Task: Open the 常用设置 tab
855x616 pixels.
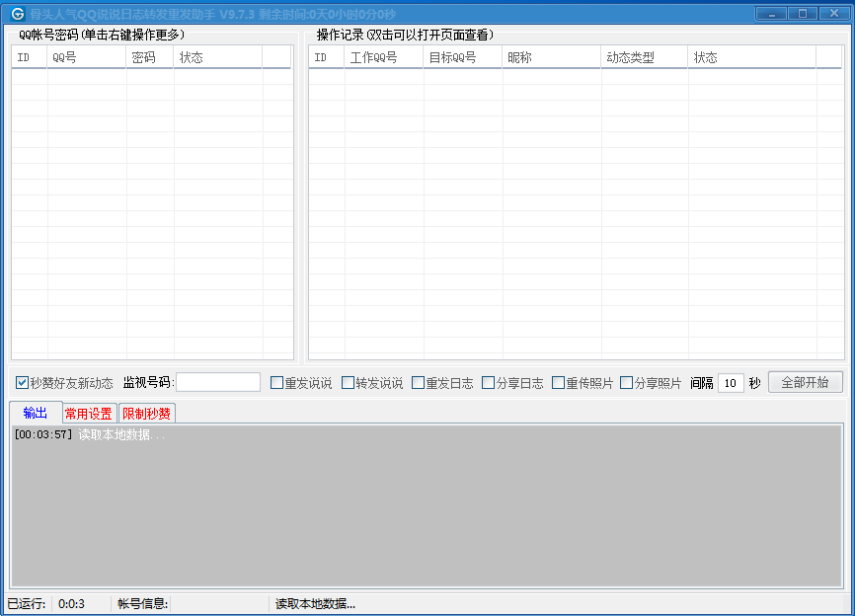Action: click(x=88, y=414)
